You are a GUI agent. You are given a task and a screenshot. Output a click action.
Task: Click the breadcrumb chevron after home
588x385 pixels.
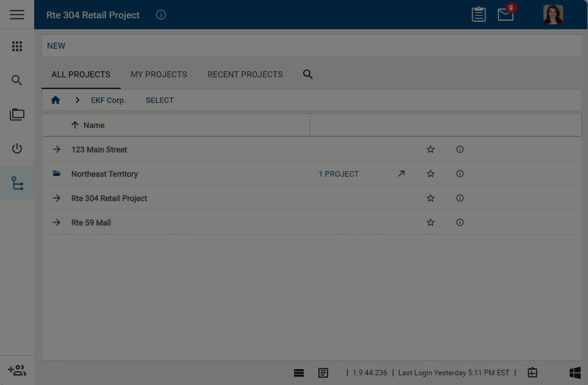[x=77, y=100]
